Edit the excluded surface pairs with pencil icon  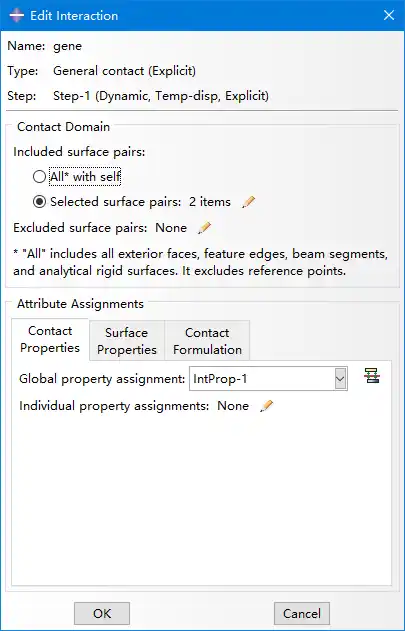point(204,228)
